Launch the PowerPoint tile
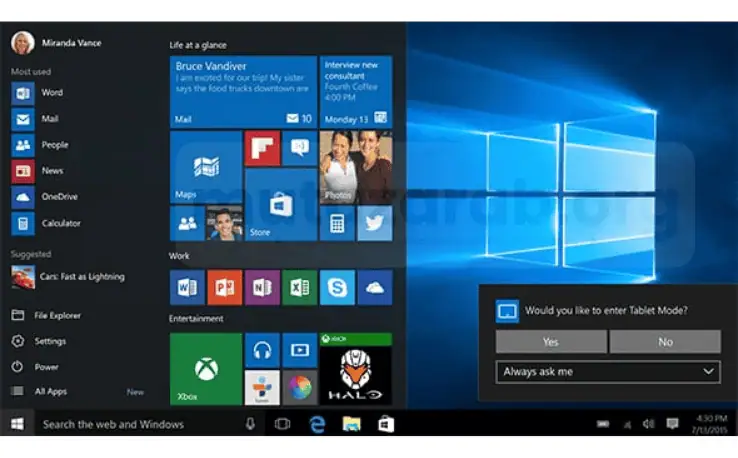738x458 pixels. (x=225, y=287)
